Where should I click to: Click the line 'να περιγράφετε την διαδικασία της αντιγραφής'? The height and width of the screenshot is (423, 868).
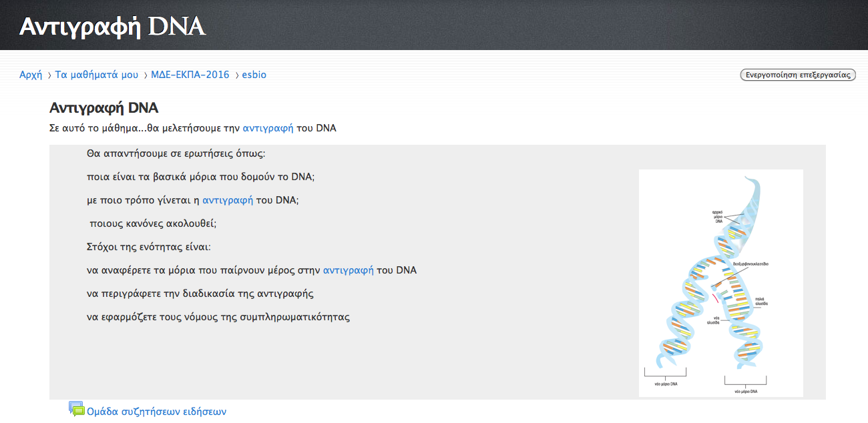(x=200, y=294)
